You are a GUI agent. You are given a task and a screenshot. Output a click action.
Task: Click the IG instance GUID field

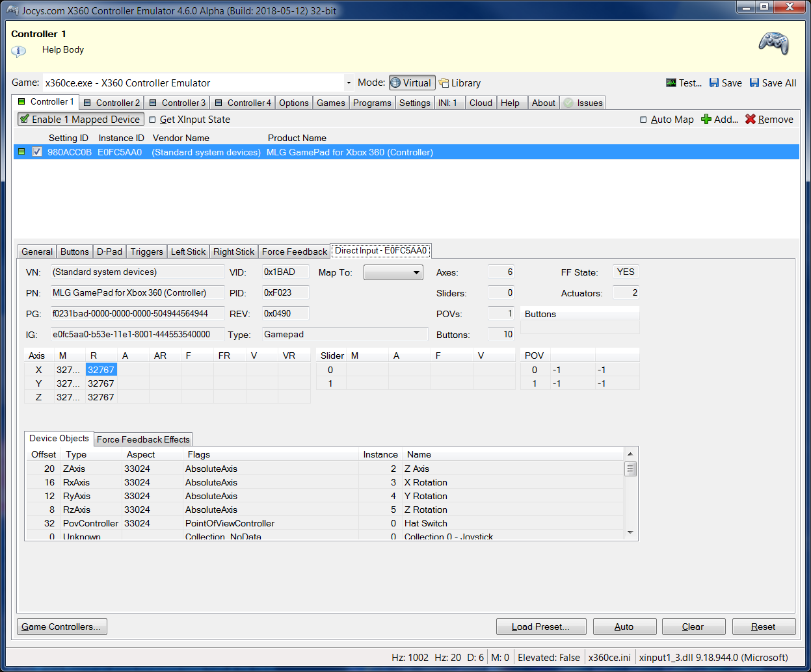[137, 334]
